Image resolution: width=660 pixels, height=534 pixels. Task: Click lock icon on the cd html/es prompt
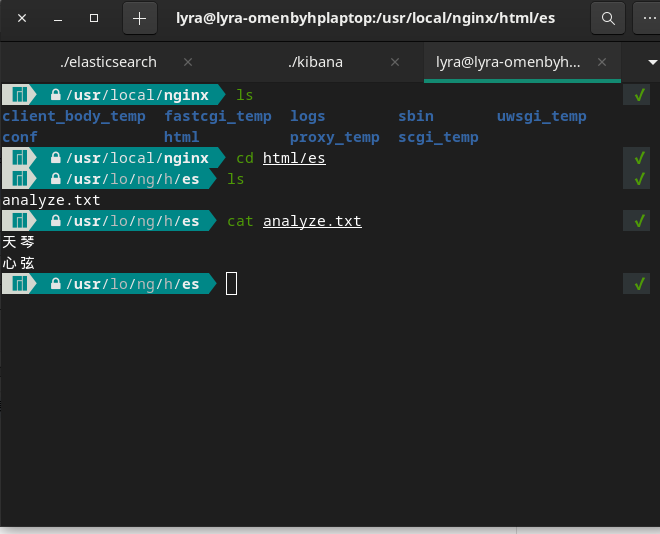click(56, 158)
